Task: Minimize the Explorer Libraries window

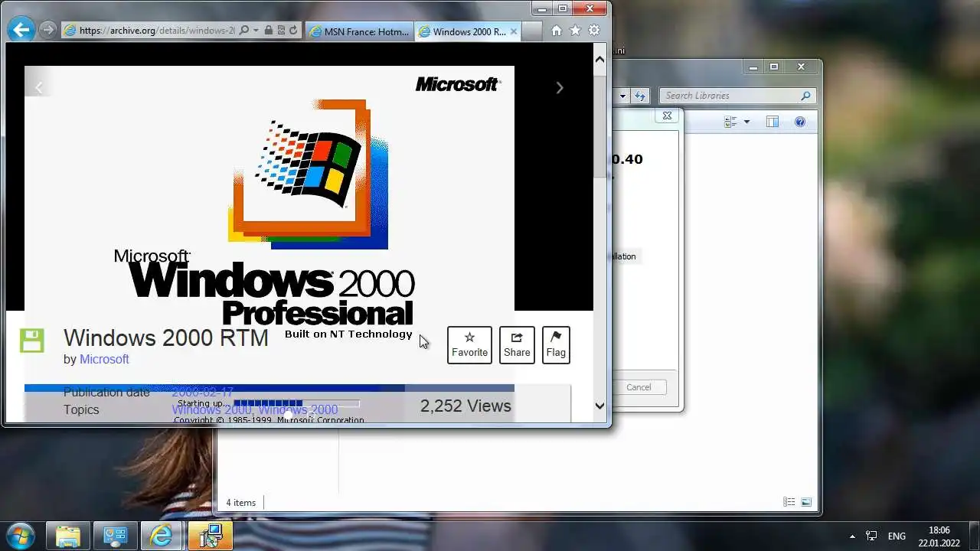Action: click(754, 67)
